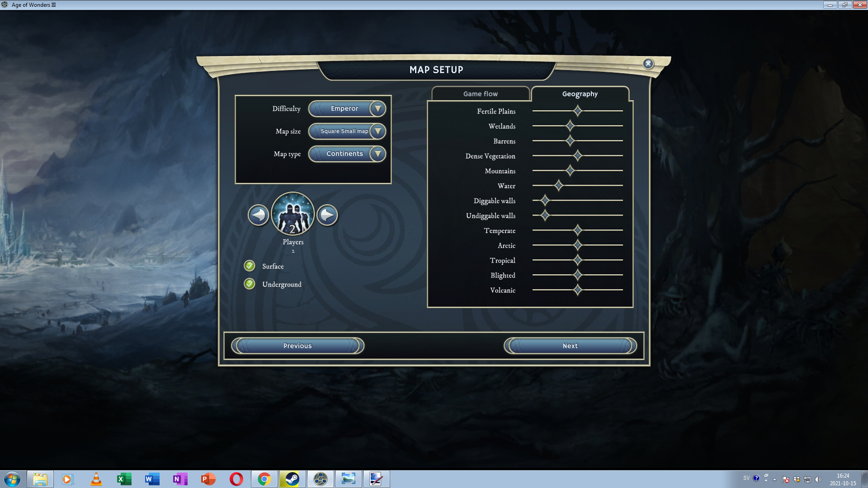
Task: Click the Temperate slider handle
Action: tap(578, 230)
